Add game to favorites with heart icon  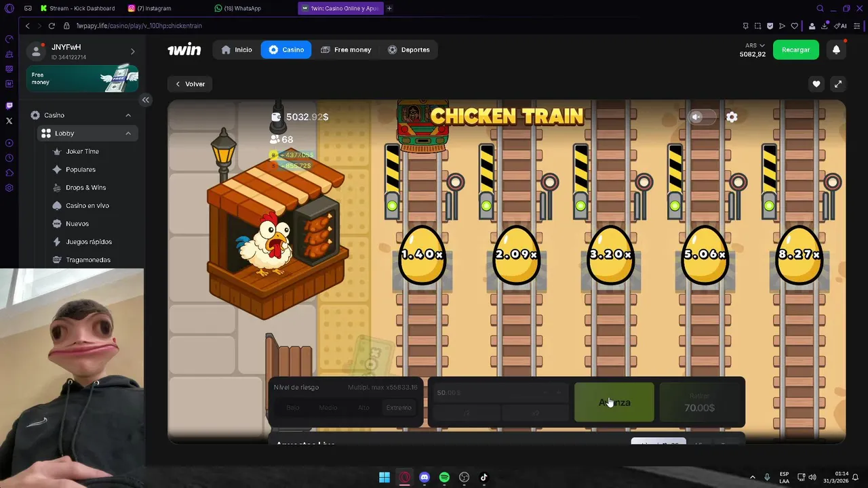click(x=816, y=84)
